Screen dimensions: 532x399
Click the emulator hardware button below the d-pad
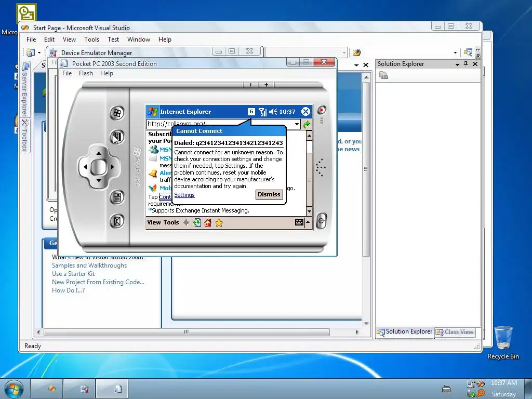(x=117, y=197)
